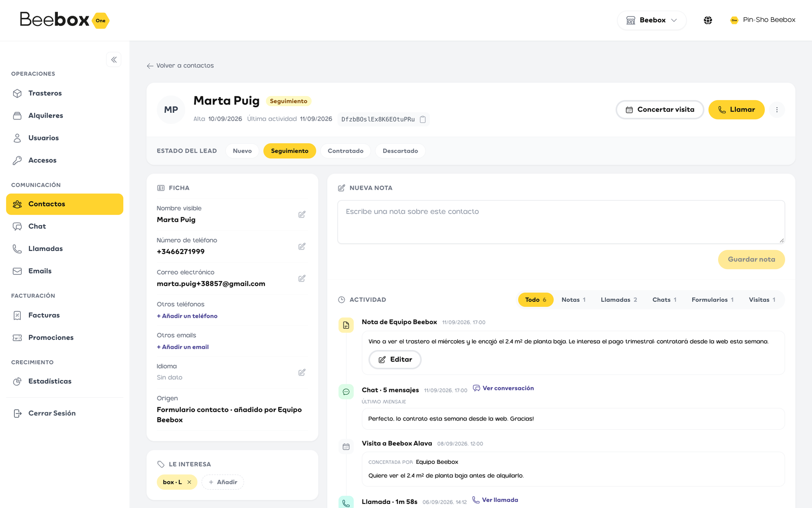Open Emails in the sidebar
This screenshot has width=812, height=508.
tap(64, 271)
